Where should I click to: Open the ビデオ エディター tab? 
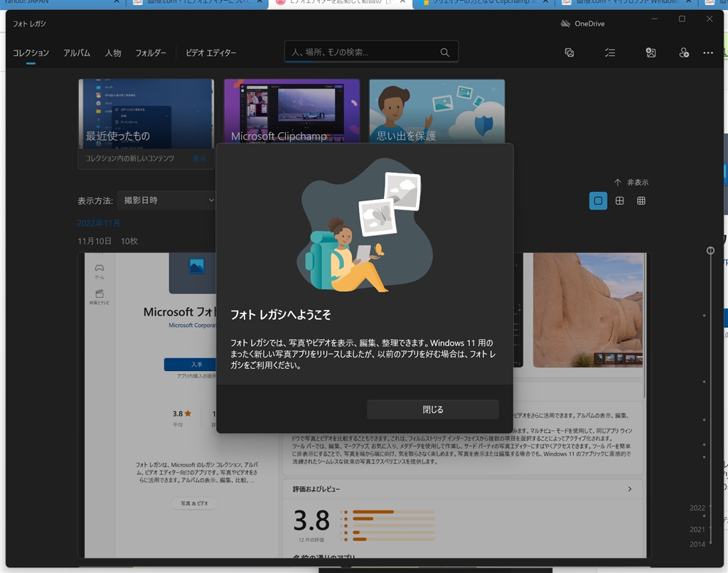coord(210,53)
